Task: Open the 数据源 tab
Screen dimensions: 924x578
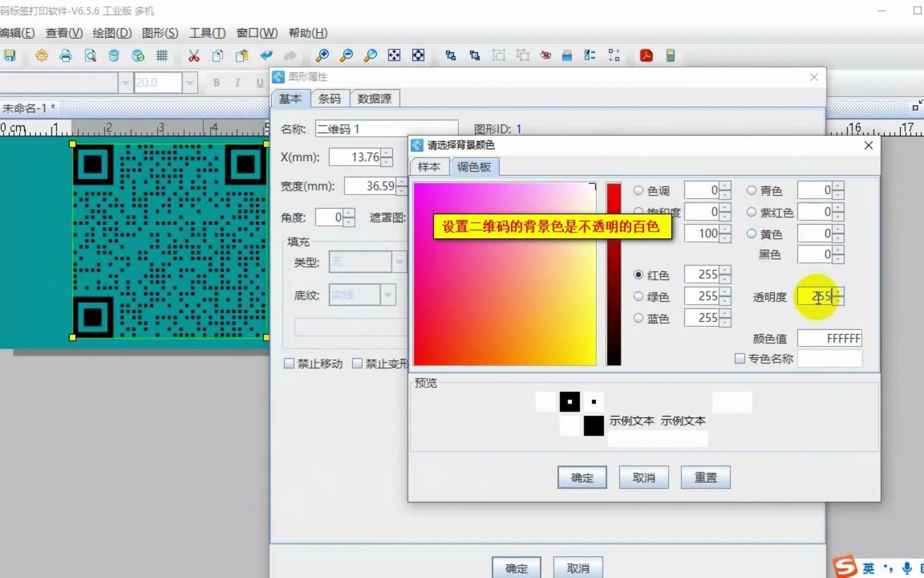Action: (374, 98)
